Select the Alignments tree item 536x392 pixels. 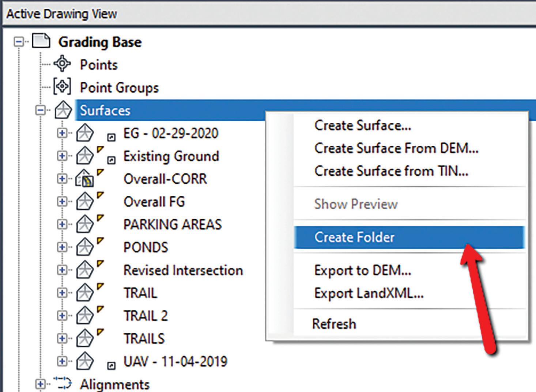coord(115,384)
